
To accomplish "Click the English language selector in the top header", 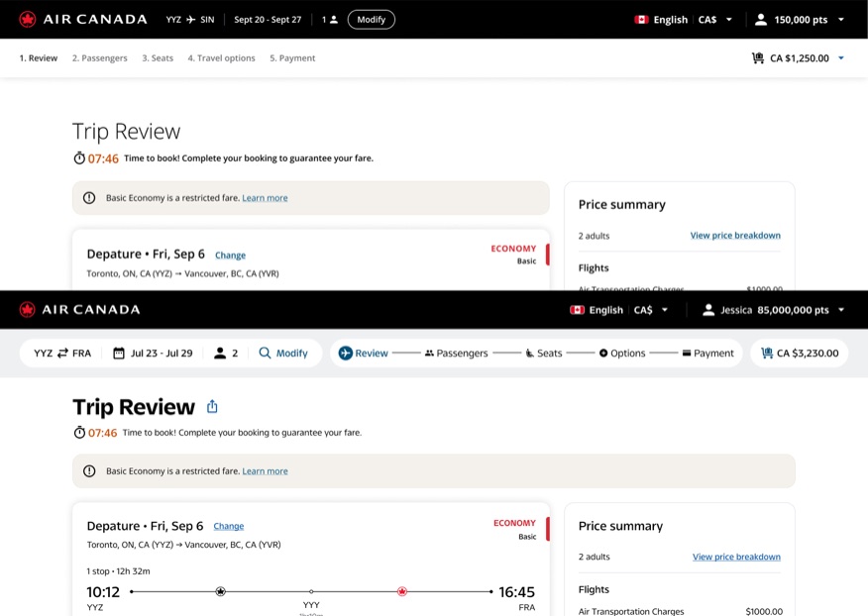I will (x=671, y=20).
